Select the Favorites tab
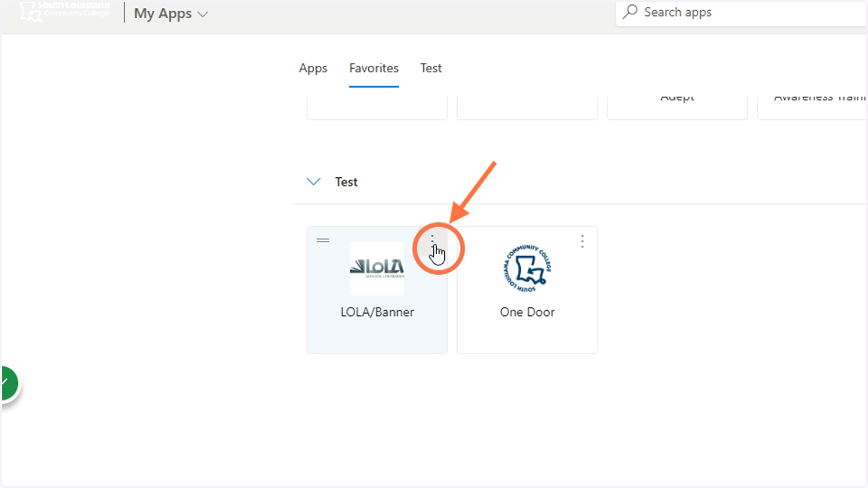This screenshot has width=868, height=488. (374, 68)
